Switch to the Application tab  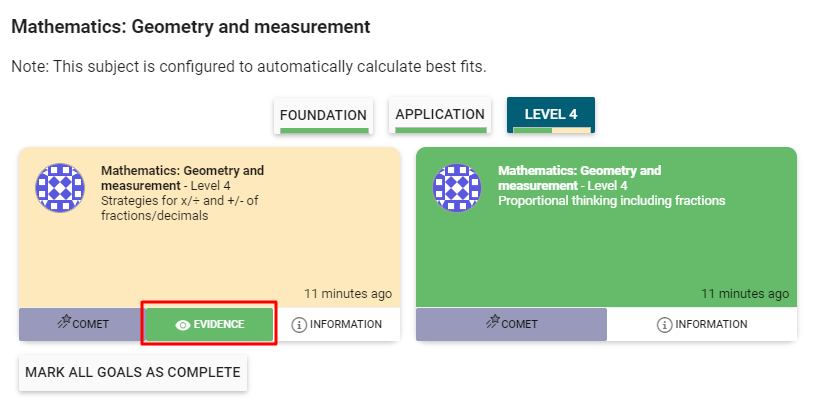[x=440, y=115]
